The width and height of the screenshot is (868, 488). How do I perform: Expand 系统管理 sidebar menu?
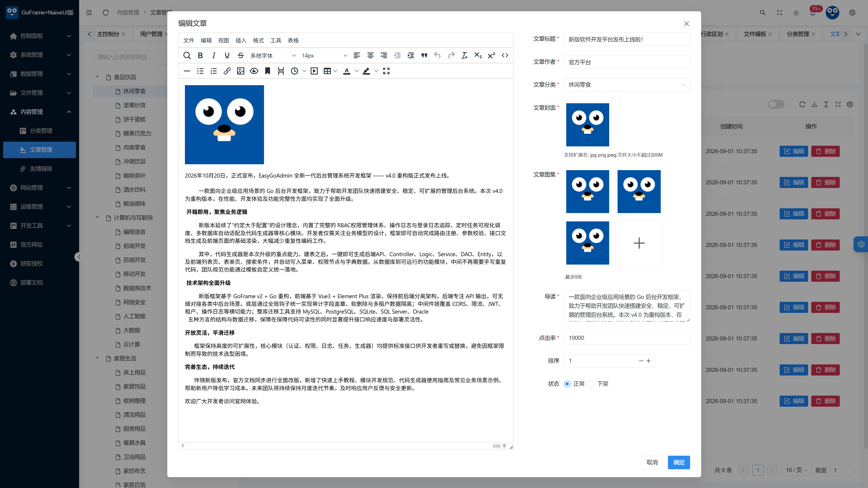point(40,55)
